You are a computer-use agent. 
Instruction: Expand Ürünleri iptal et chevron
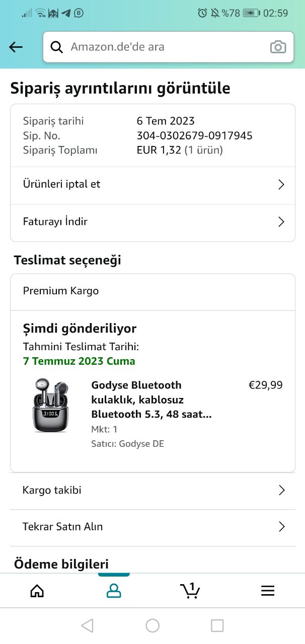(x=281, y=185)
